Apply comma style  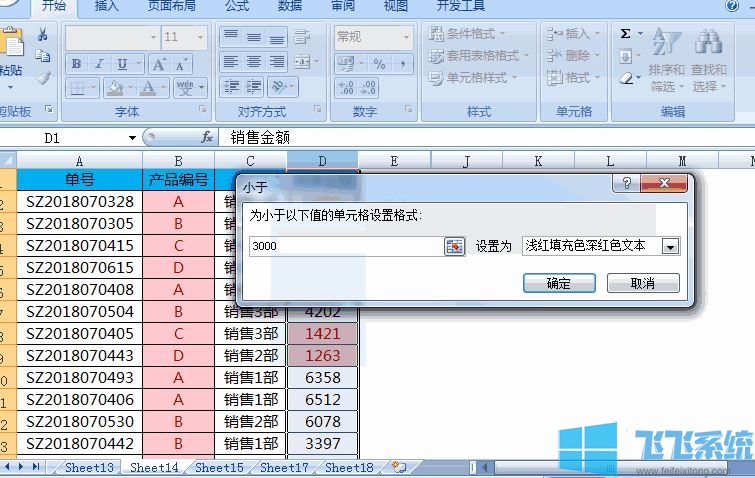coord(403,63)
